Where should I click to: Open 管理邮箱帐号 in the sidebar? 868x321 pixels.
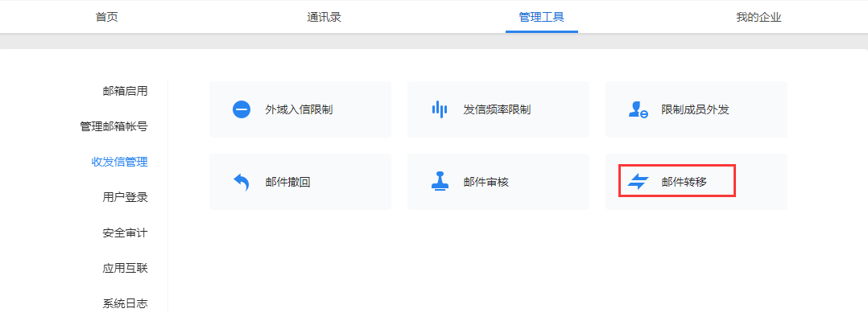pos(114,127)
